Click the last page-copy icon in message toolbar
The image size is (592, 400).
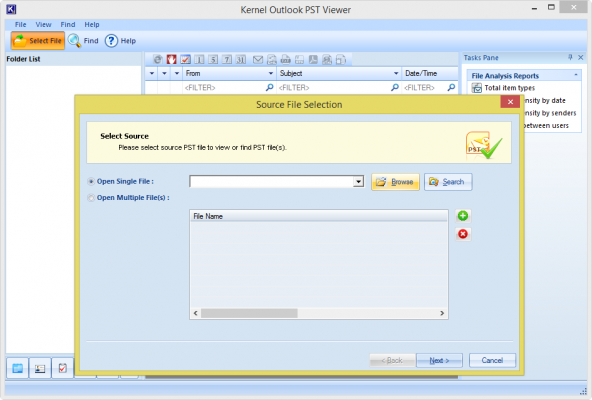(341, 59)
